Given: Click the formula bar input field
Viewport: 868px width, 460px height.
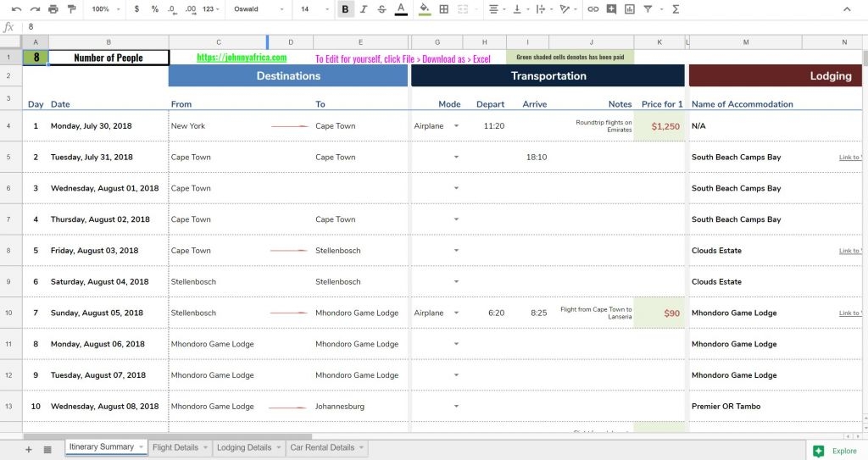Looking at the screenshot, I should [424, 27].
